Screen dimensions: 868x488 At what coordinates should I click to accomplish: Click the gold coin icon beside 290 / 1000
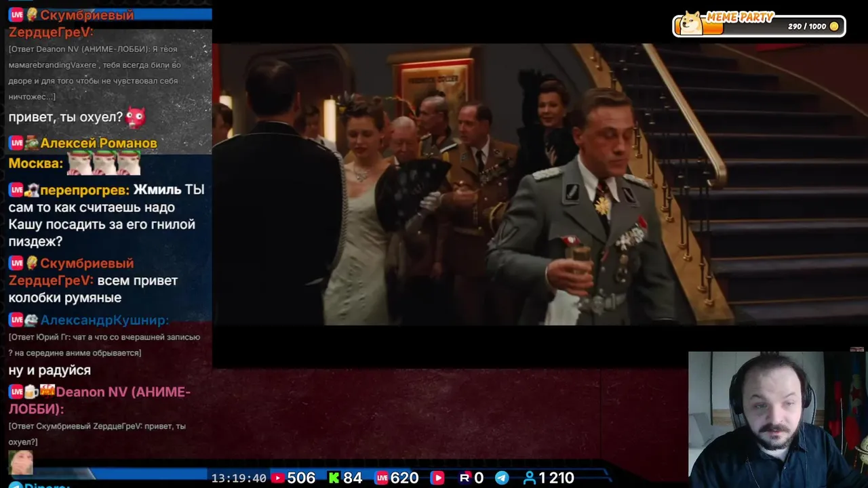(x=834, y=26)
